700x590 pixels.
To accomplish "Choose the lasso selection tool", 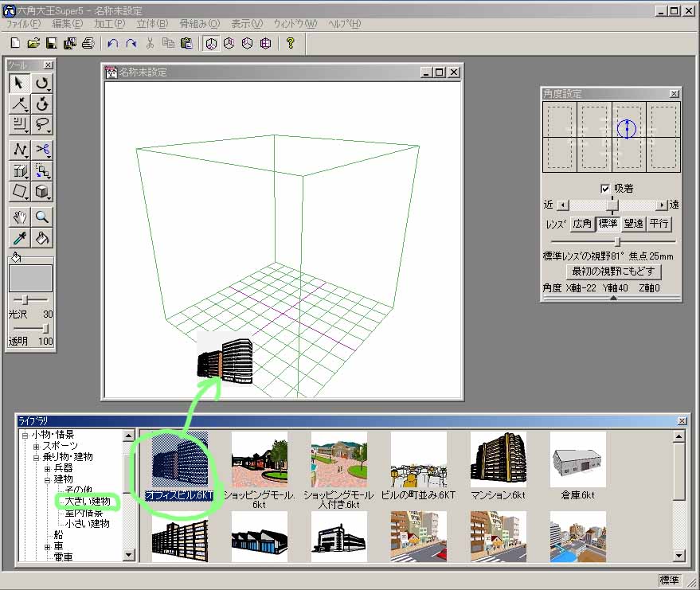I will click(x=42, y=124).
